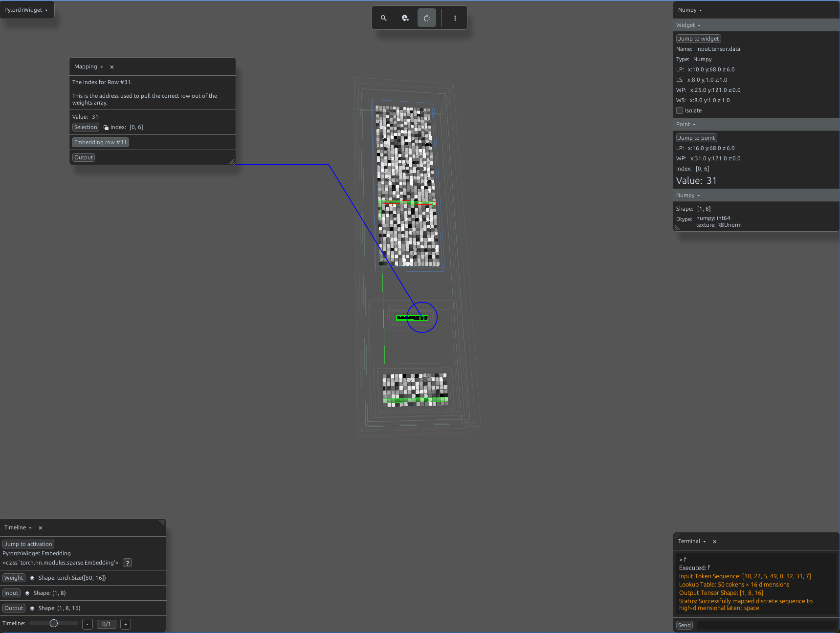Click the help question mark button

(x=128, y=563)
